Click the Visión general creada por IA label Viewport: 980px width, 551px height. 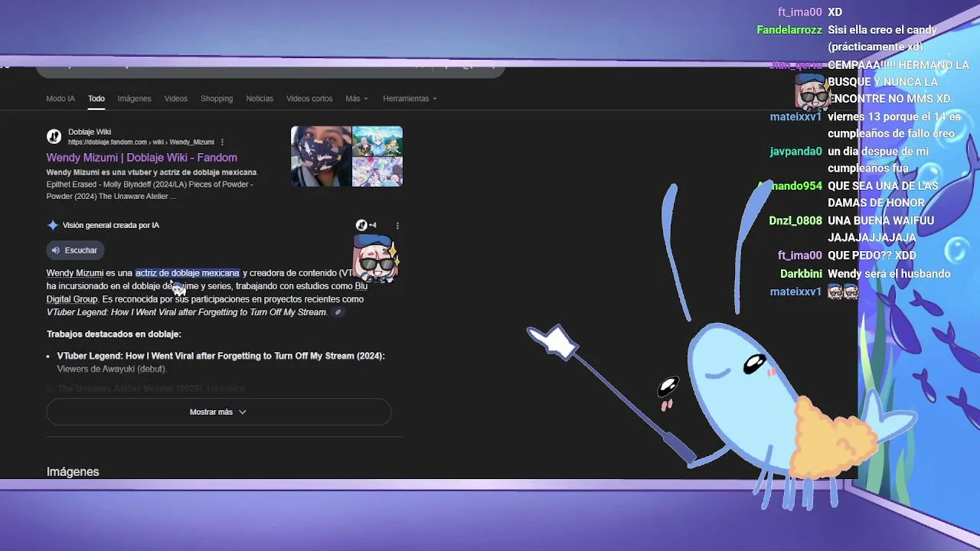[x=111, y=226]
